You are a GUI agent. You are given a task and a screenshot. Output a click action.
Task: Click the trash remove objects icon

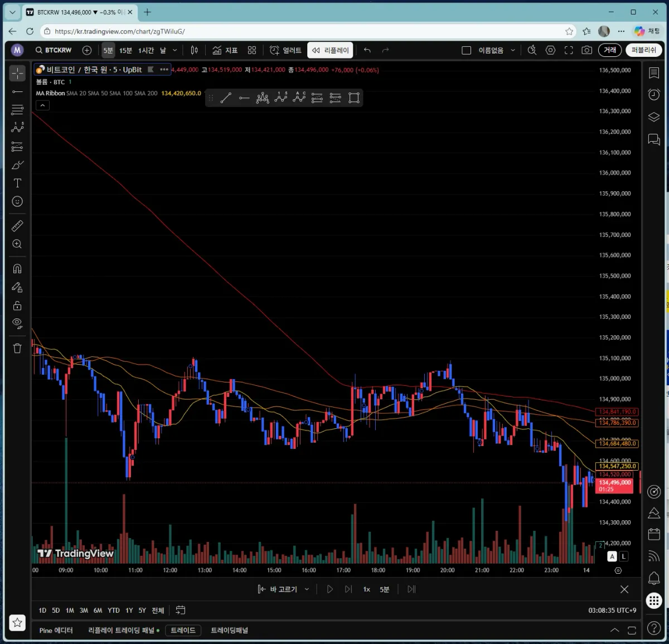(17, 348)
